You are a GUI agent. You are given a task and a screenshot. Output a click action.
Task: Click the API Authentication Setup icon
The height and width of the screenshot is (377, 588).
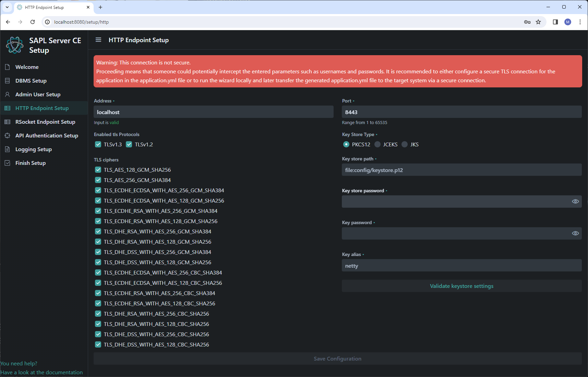(x=8, y=135)
